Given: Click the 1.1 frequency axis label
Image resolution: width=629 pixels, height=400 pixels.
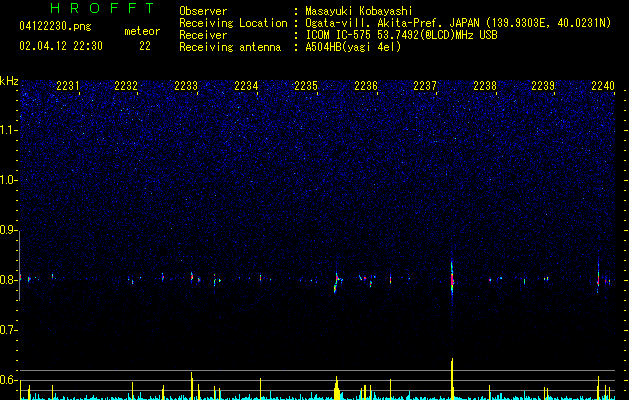Looking at the screenshot, I should click(x=8, y=130).
